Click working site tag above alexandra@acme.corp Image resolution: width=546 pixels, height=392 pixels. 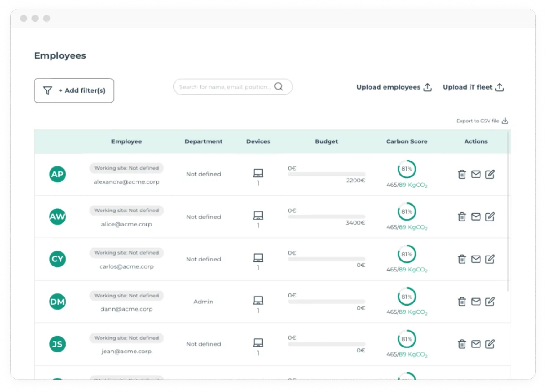tap(126, 168)
